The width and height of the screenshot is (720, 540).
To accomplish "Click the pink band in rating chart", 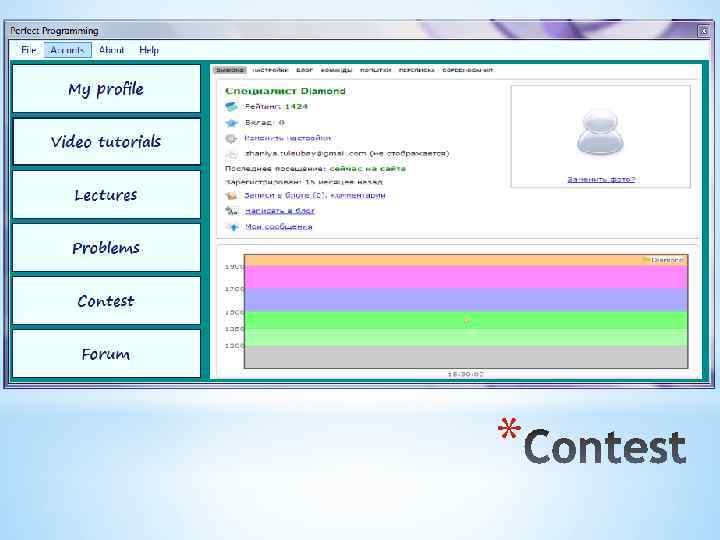I will pos(466,277).
